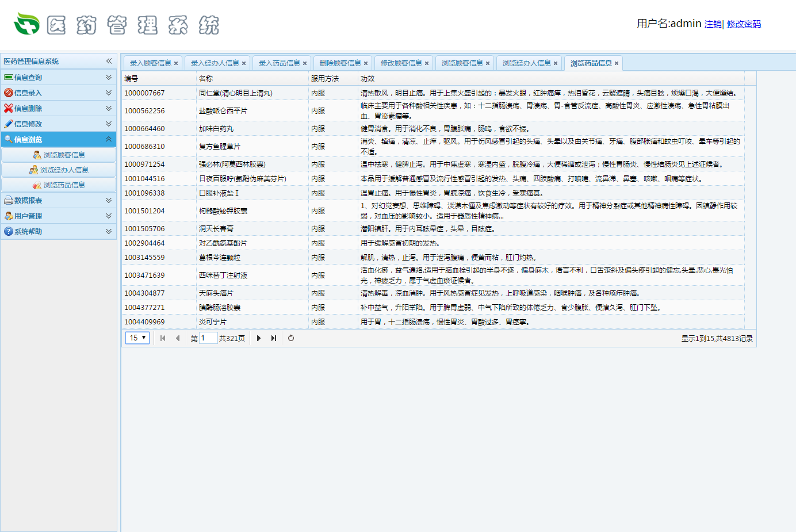Switch to the 录入药品信息 tab
The height and width of the screenshot is (532, 796).
click(279, 63)
